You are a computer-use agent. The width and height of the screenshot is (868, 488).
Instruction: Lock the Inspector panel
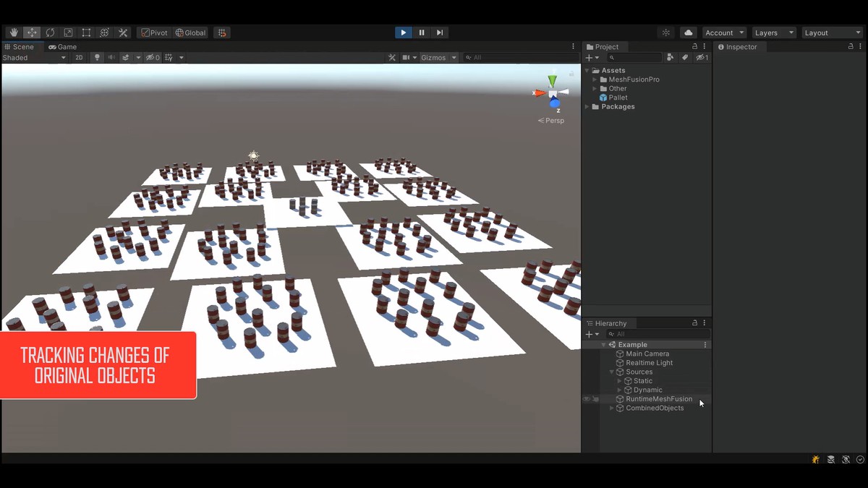pos(851,46)
